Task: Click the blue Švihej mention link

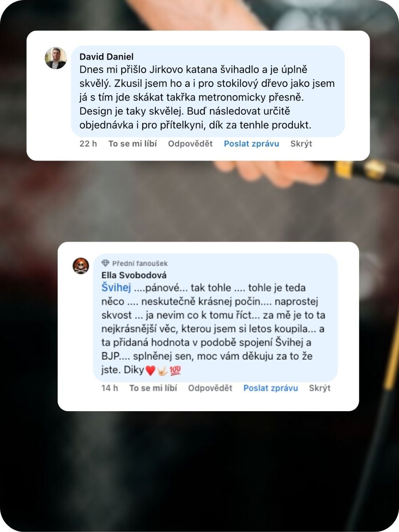Action: [x=116, y=288]
